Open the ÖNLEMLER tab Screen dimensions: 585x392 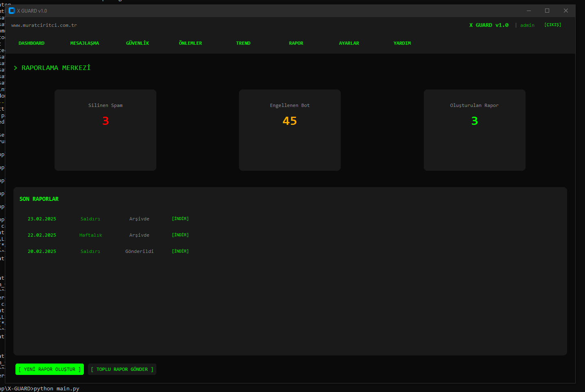(x=190, y=43)
